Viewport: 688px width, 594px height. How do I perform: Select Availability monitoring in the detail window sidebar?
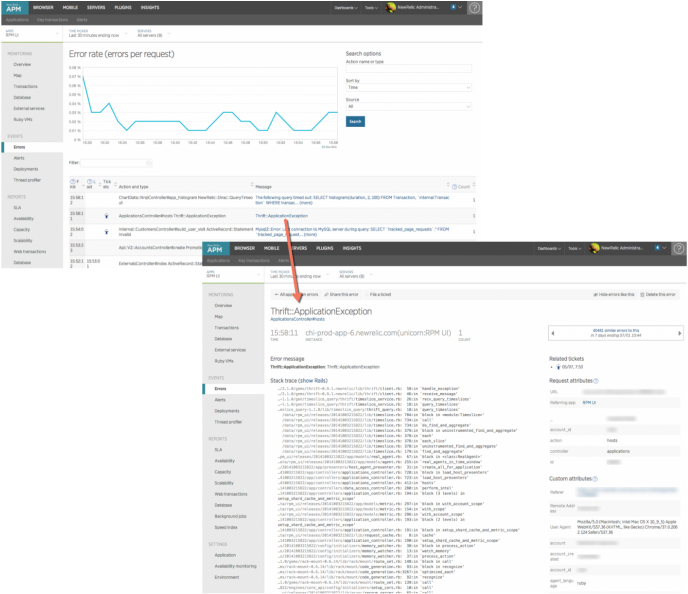235,566
